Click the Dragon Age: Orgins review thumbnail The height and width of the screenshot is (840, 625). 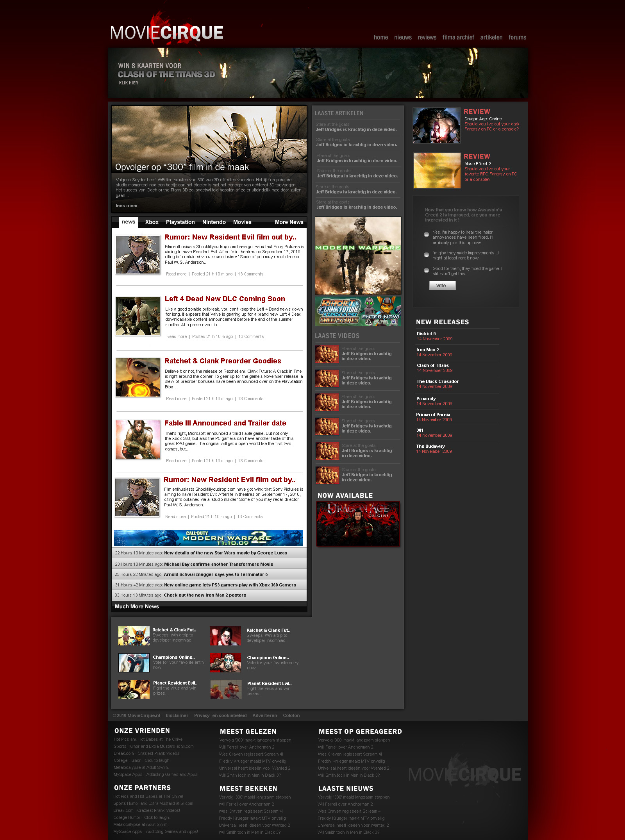click(x=437, y=125)
